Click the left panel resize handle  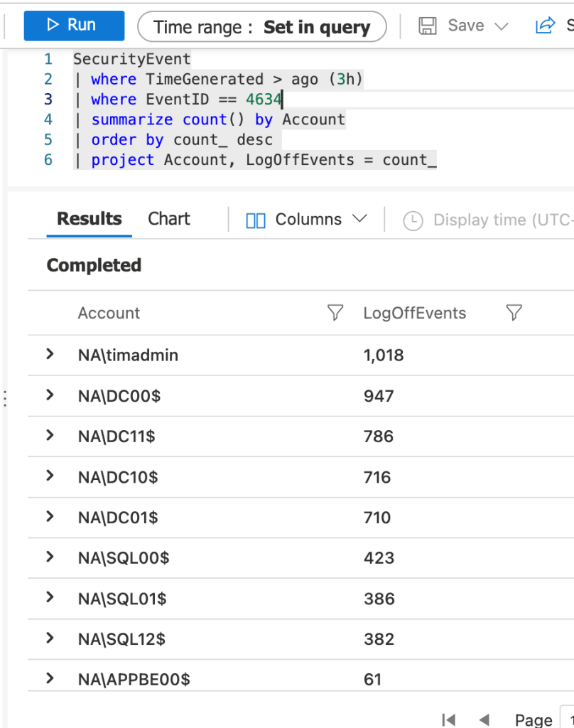coord(5,398)
